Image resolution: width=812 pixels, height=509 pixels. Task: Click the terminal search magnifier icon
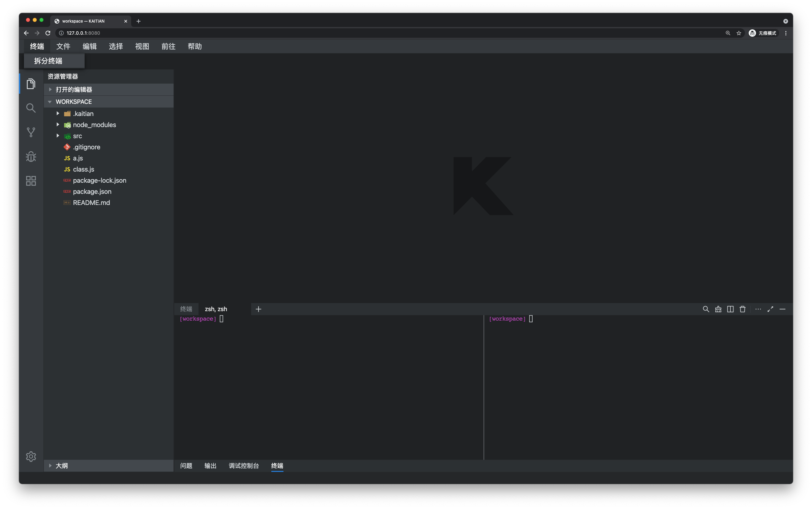(x=705, y=309)
